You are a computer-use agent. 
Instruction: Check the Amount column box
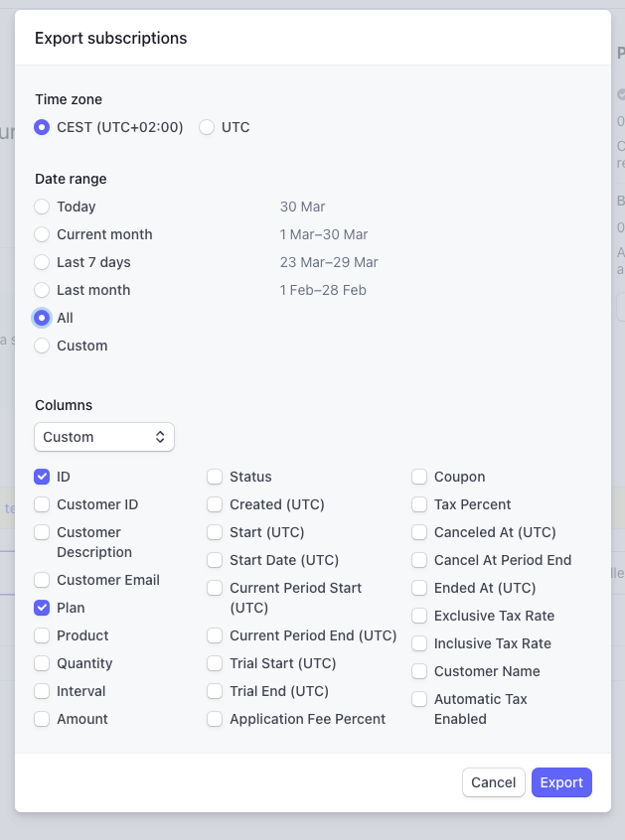[42, 719]
